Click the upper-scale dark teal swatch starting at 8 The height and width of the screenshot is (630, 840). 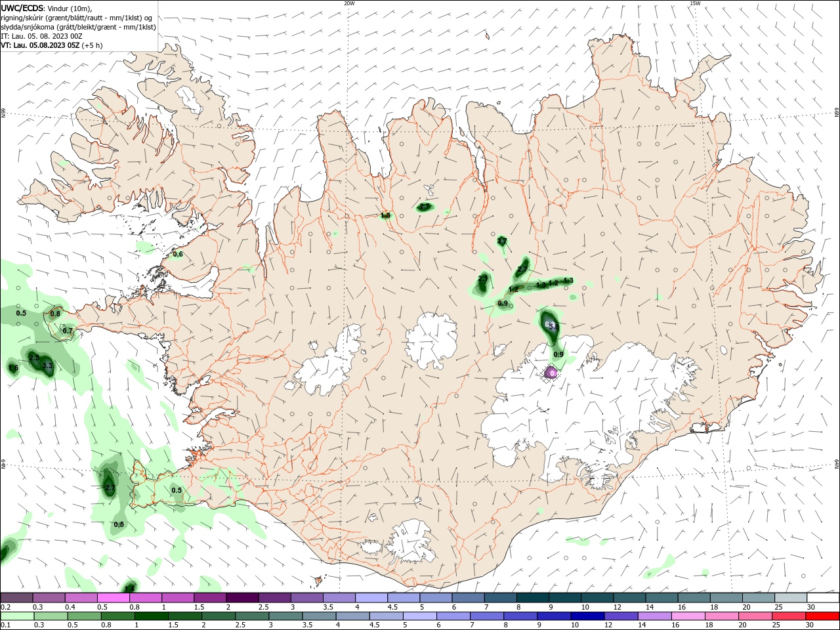[x=533, y=598]
